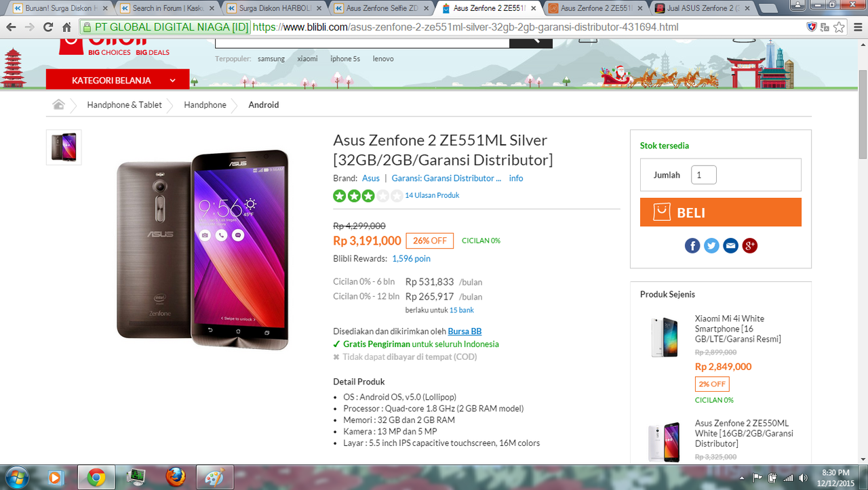Viewport: 868px width, 490px height.
Task: Switch to the 'Search in Forum | Kaskus' tab
Action: click(167, 8)
